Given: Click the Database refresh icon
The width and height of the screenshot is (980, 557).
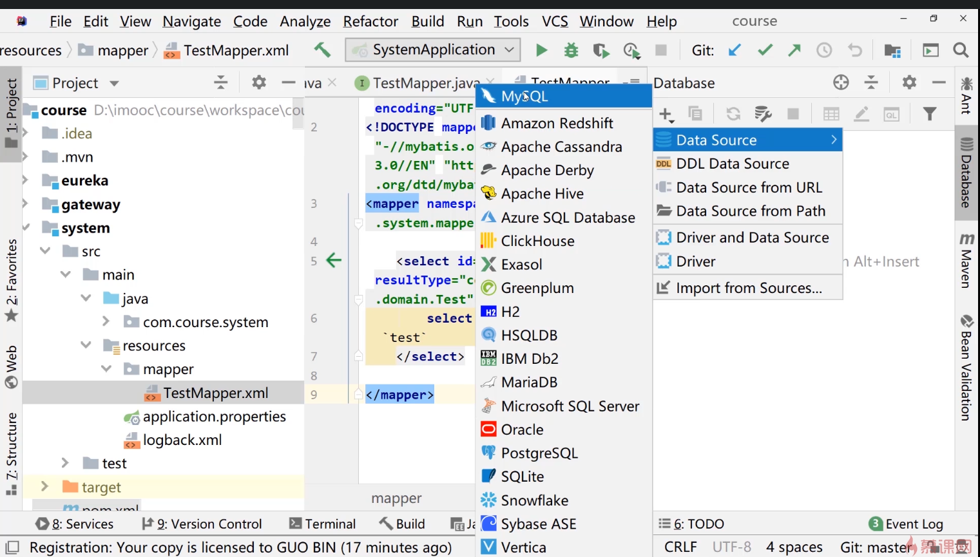Looking at the screenshot, I should pyautogui.click(x=733, y=114).
